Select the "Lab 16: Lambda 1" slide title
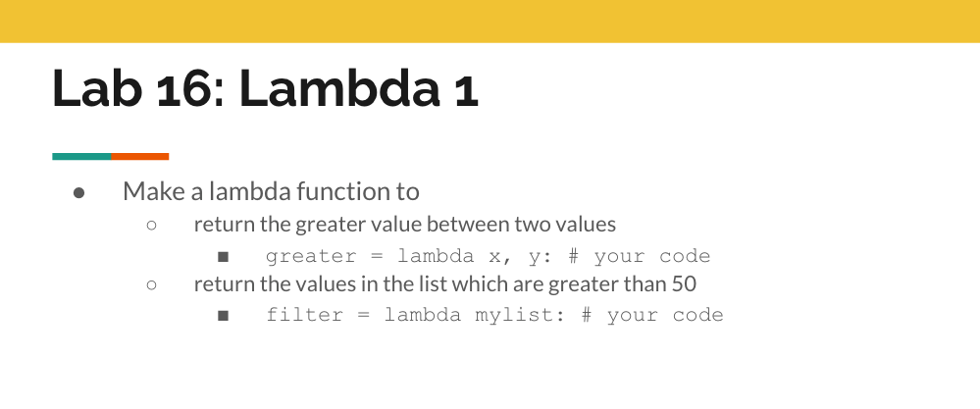The image size is (980, 409). [x=265, y=88]
